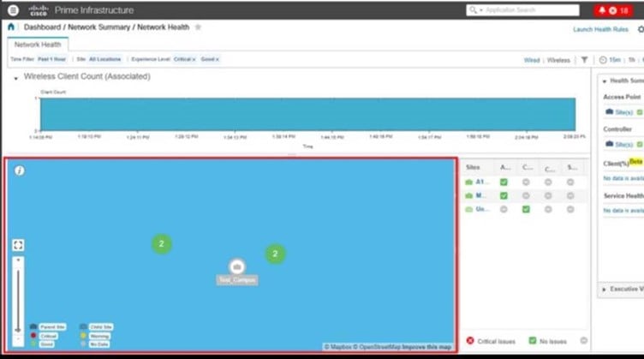Click the clock refresh interval icon
This screenshot has width=644, height=359.
tap(603, 60)
